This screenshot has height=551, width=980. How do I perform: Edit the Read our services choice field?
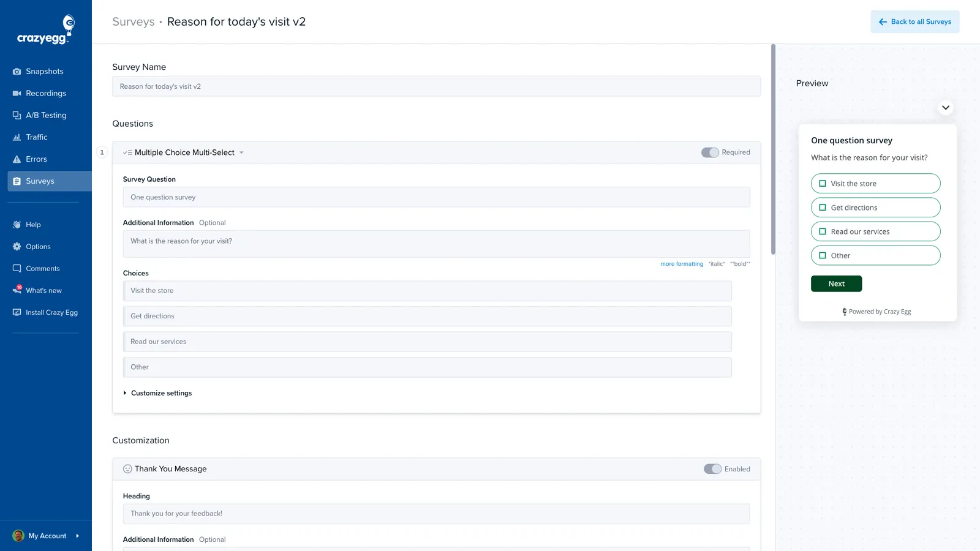[428, 342]
